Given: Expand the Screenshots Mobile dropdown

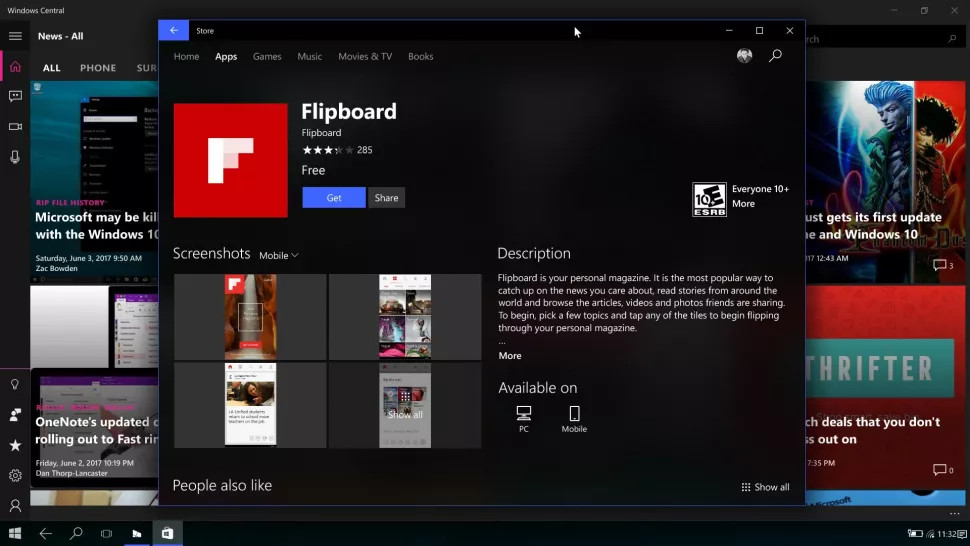Looking at the screenshot, I should [278, 255].
